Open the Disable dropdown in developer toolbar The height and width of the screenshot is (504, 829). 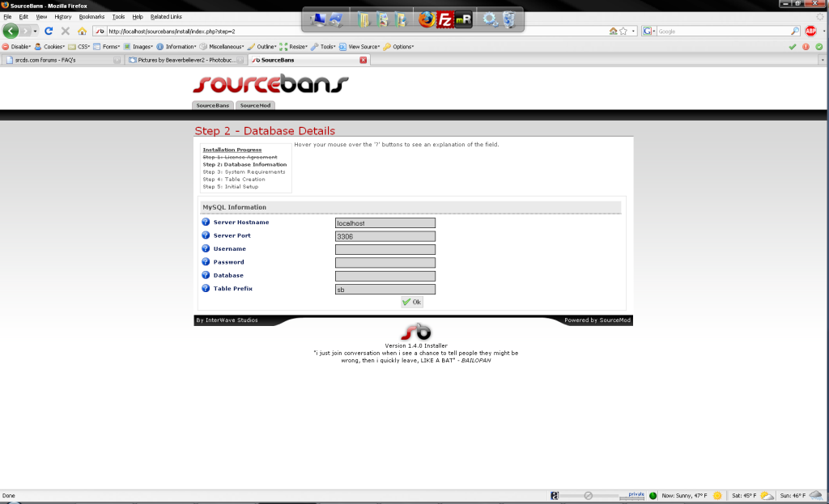[16, 46]
